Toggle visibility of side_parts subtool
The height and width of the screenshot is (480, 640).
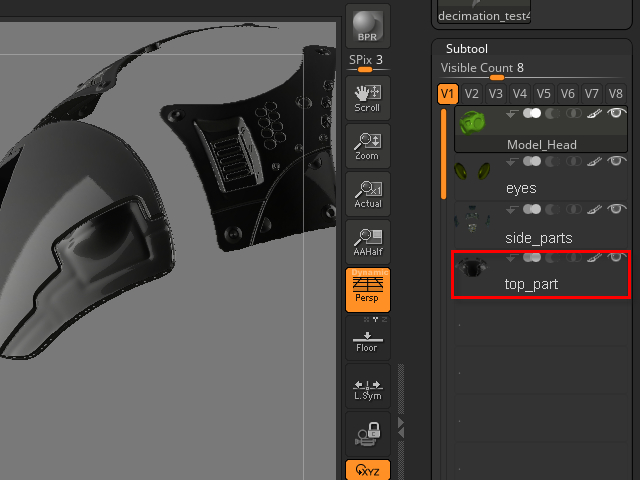click(618, 210)
